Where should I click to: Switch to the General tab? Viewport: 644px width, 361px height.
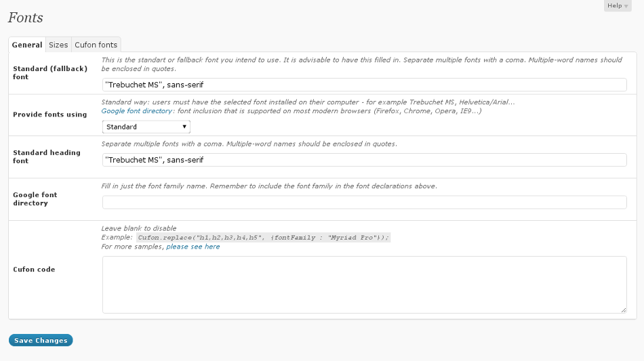27,45
